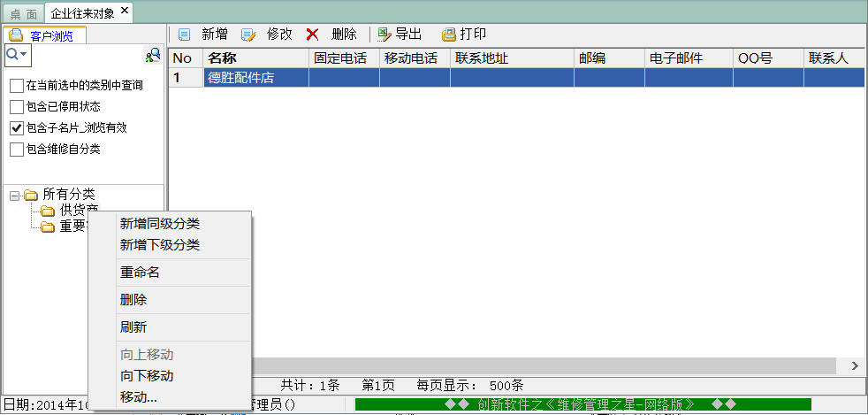
Task: Click the 客户浏览 tab icon
Action: [16, 35]
